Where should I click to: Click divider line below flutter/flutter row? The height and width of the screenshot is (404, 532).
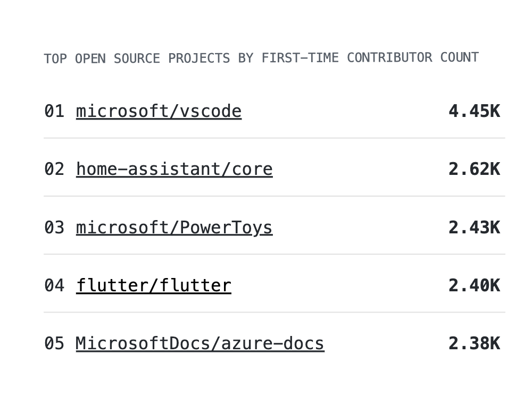[275, 312]
